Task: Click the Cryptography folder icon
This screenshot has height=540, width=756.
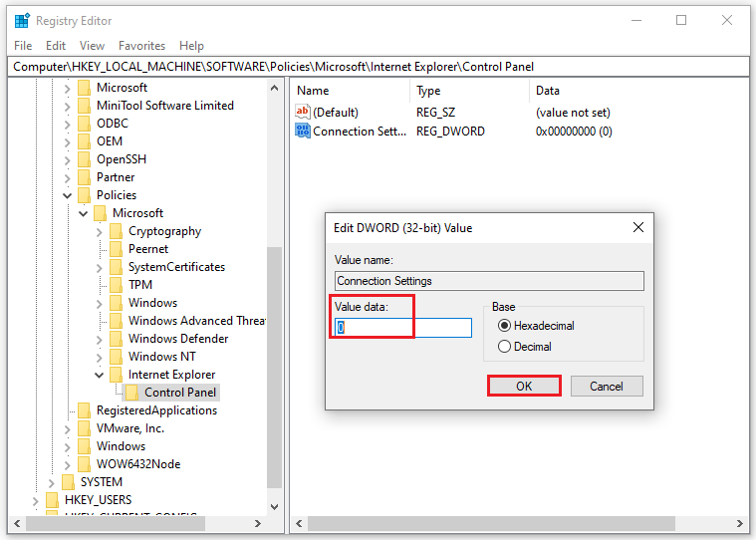Action: tap(116, 231)
